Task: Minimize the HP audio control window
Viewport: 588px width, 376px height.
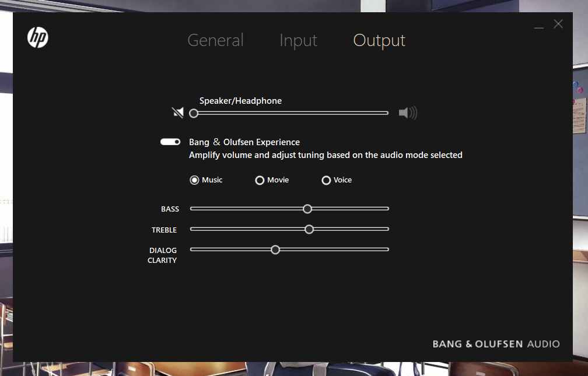Action: coord(539,27)
